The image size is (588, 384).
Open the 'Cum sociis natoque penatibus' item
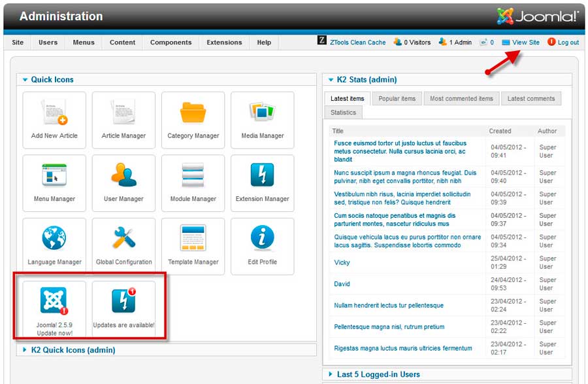tap(395, 220)
